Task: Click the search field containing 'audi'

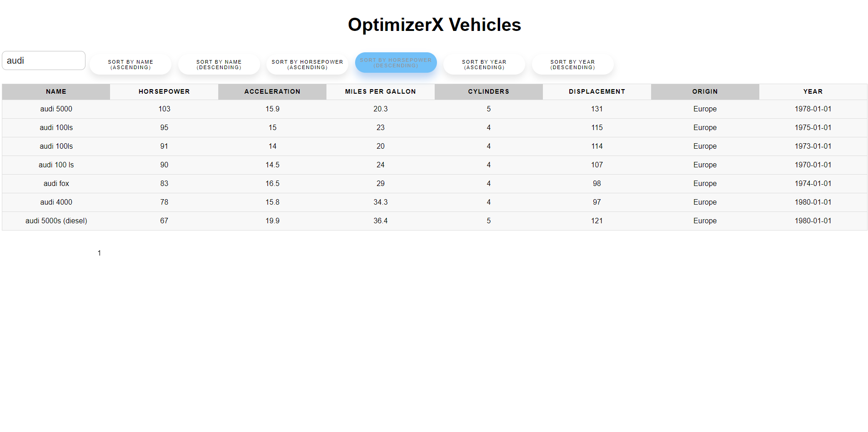Action: (x=44, y=60)
